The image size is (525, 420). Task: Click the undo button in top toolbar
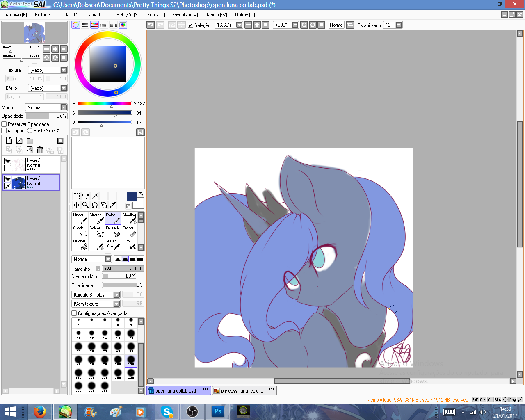tap(151, 25)
